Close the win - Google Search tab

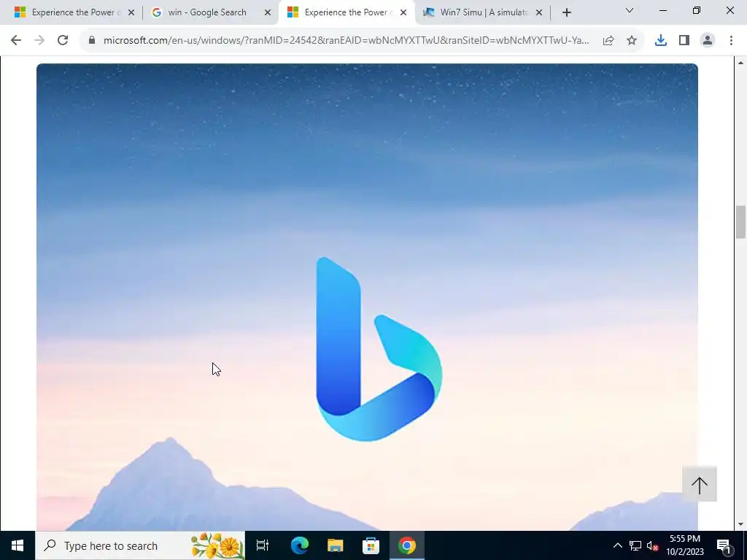coord(268,12)
